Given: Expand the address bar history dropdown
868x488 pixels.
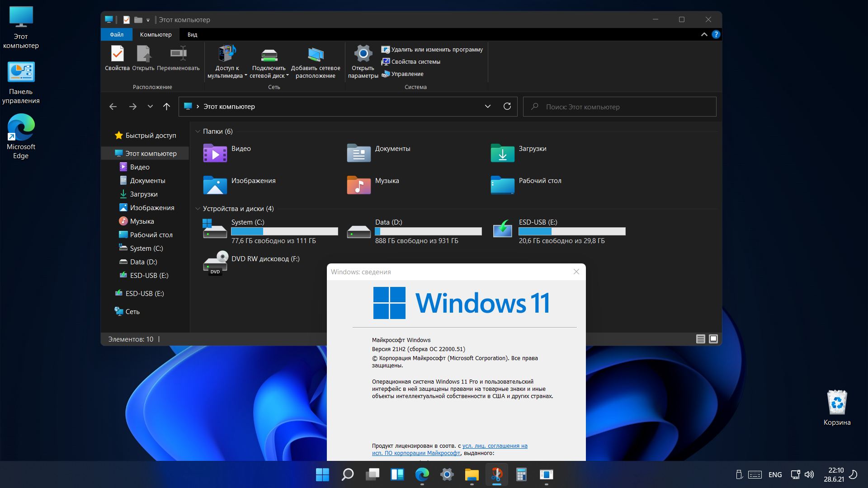Looking at the screenshot, I should pyautogui.click(x=487, y=107).
